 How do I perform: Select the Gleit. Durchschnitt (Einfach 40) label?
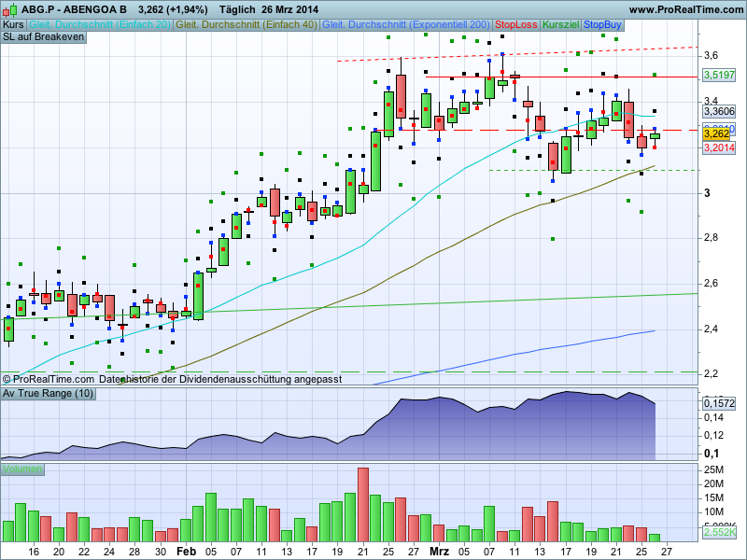(247, 25)
